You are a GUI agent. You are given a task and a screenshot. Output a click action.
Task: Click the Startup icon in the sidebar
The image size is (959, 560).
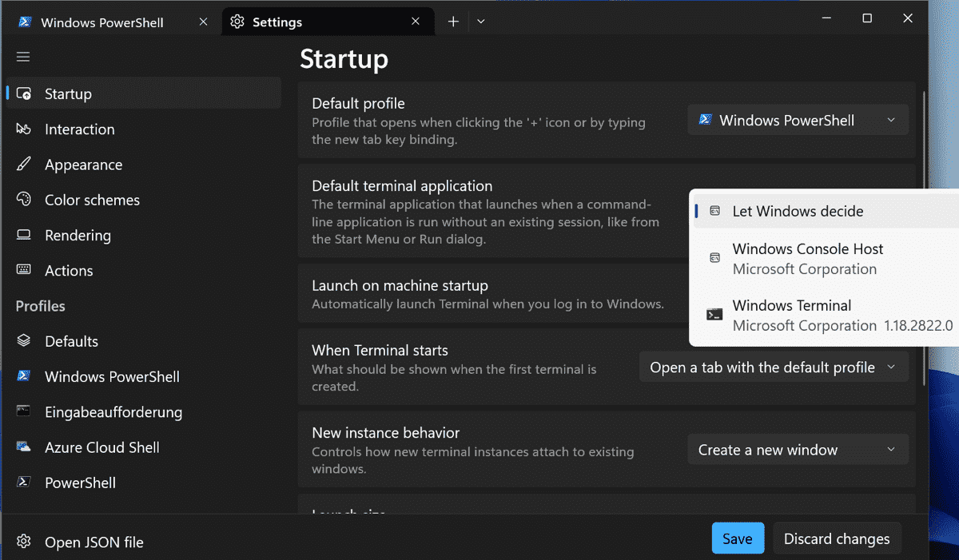pos(24,94)
